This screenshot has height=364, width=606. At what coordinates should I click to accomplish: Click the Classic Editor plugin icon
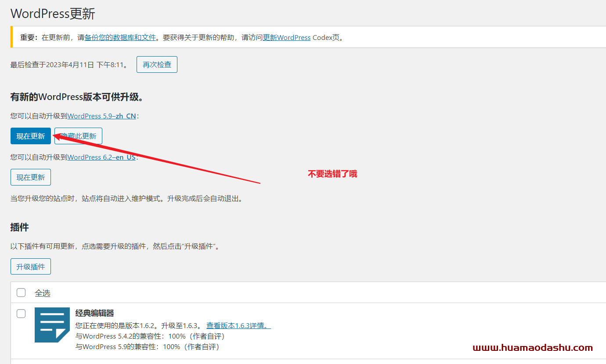[x=52, y=325]
